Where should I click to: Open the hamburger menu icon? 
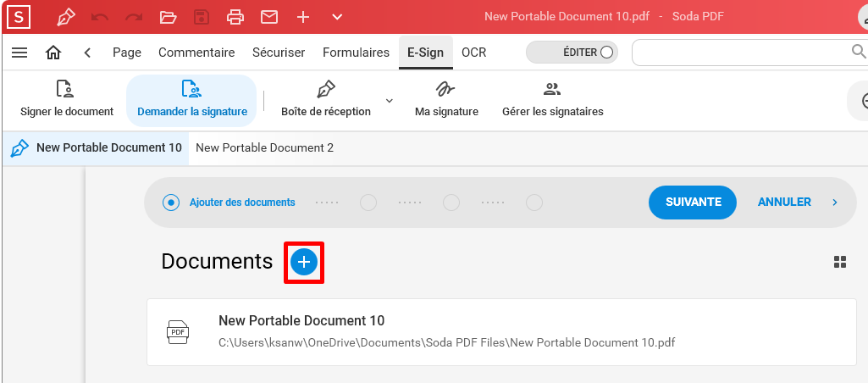[x=19, y=53]
